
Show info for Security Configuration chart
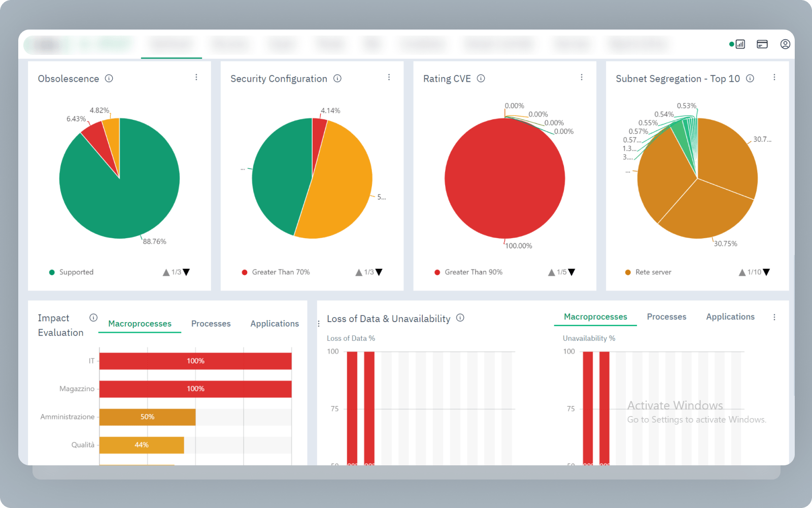coord(337,78)
